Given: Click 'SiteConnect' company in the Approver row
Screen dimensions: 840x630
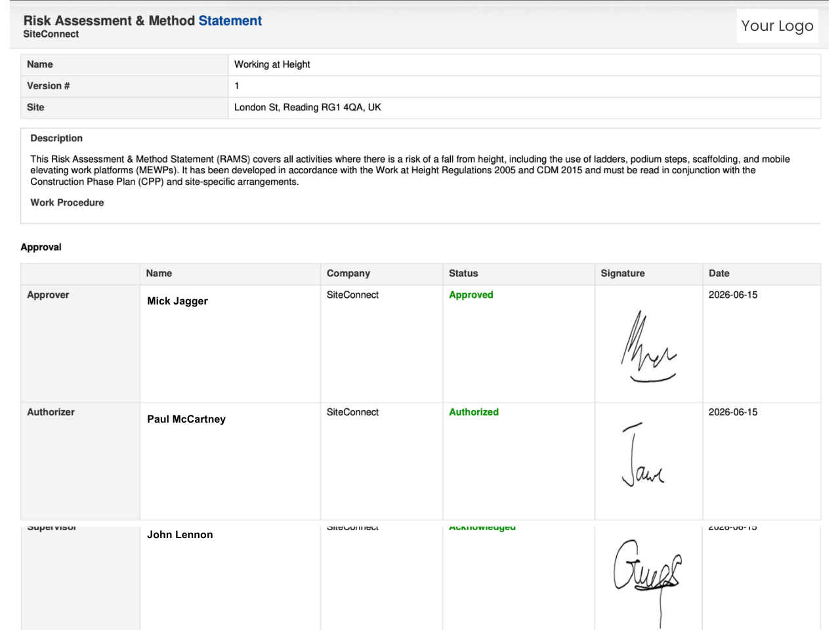Looking at the screenshot, I should [x=352, y=295].
